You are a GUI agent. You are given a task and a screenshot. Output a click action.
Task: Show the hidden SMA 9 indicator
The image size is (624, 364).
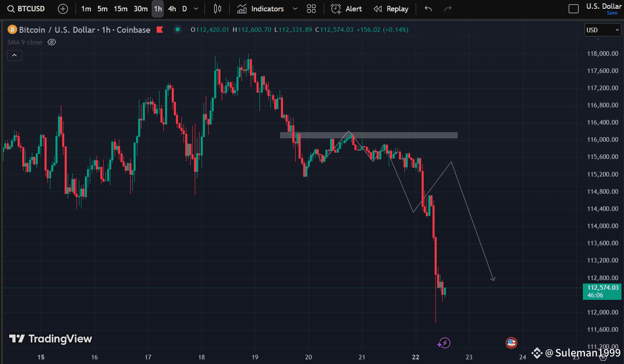tap(52, 42)
